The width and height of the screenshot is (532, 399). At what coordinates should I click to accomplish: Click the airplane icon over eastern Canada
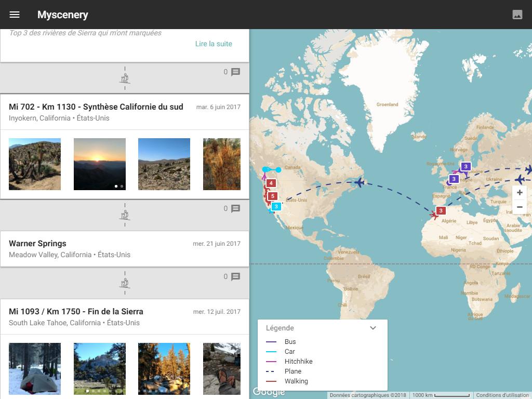click(358, 182)
